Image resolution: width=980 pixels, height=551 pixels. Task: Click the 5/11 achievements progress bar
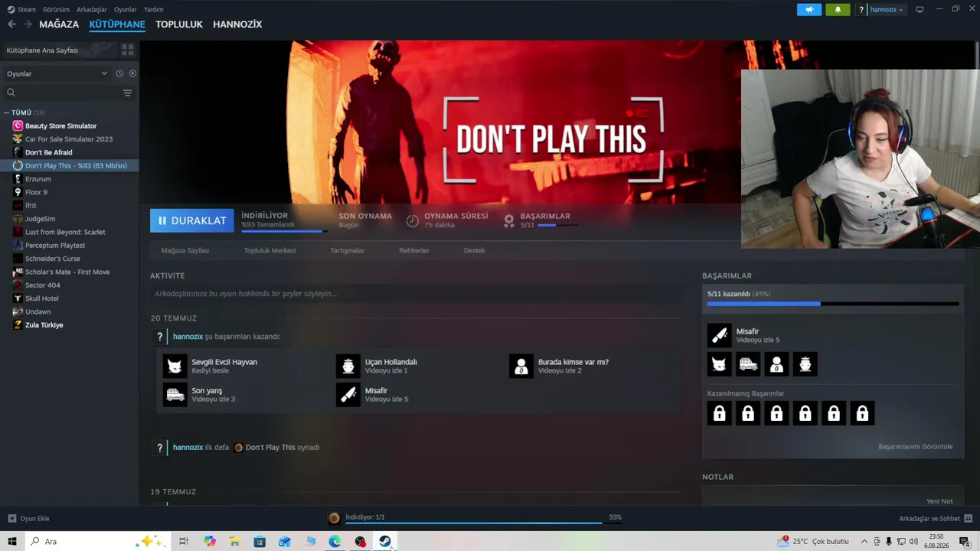[x=833, y=304]
